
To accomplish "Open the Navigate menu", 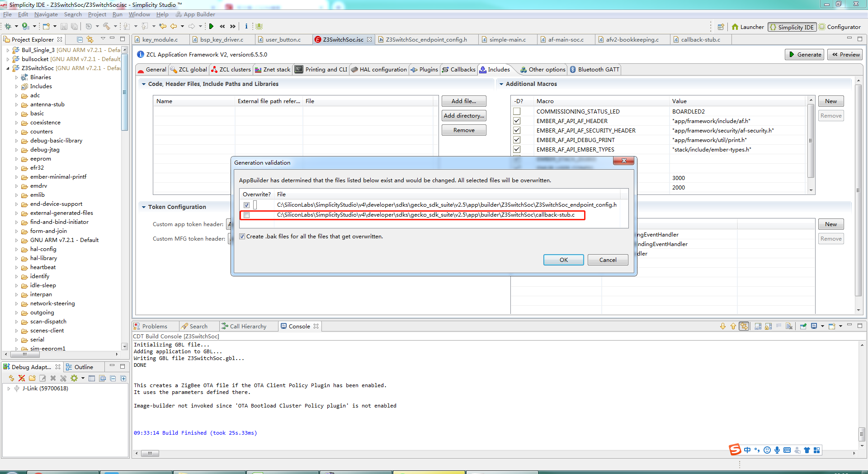I will (x=46, y=14).
